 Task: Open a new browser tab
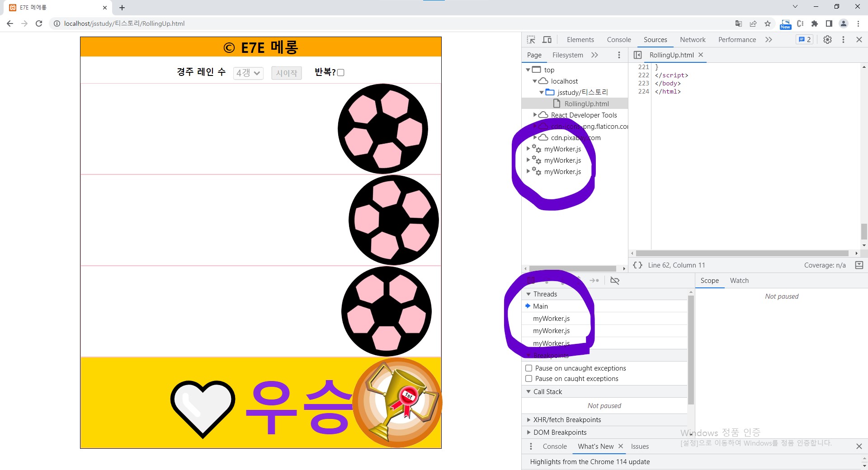click(122, 8)
